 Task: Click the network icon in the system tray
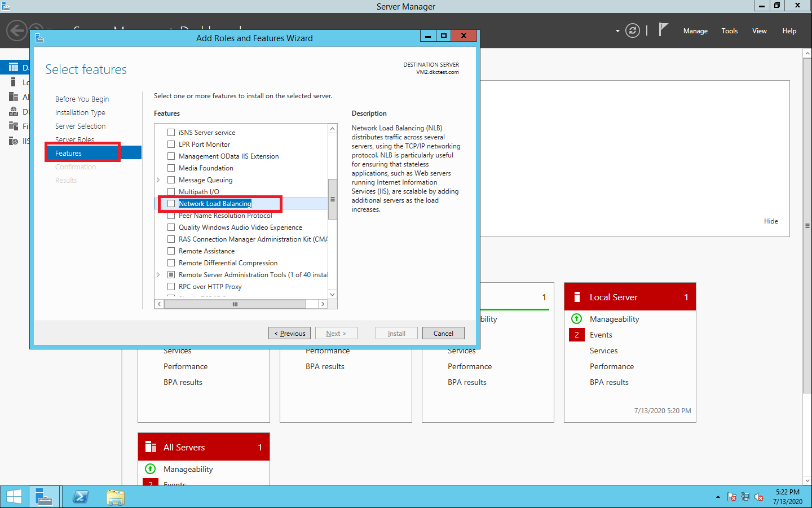click(745, 497)
